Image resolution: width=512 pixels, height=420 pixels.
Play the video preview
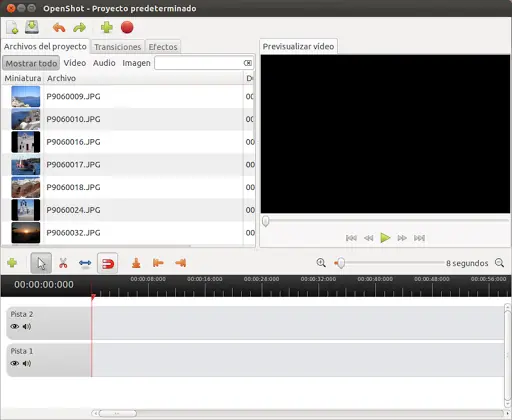385,238
